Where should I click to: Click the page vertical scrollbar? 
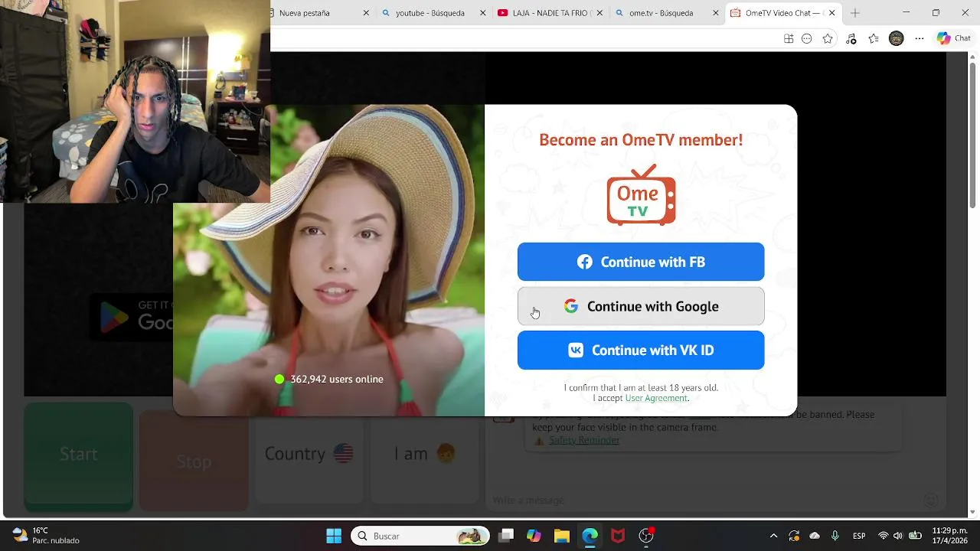973,283
